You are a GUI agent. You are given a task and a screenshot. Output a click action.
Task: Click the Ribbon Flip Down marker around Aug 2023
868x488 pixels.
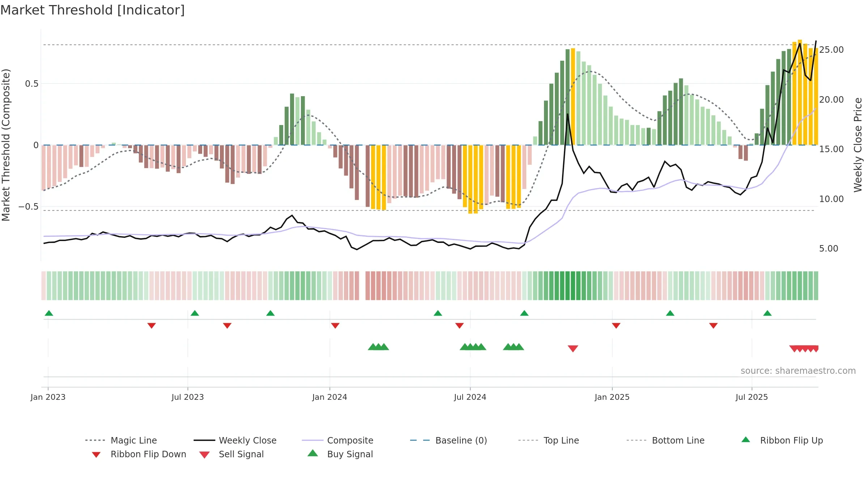[x=227, y=326]
